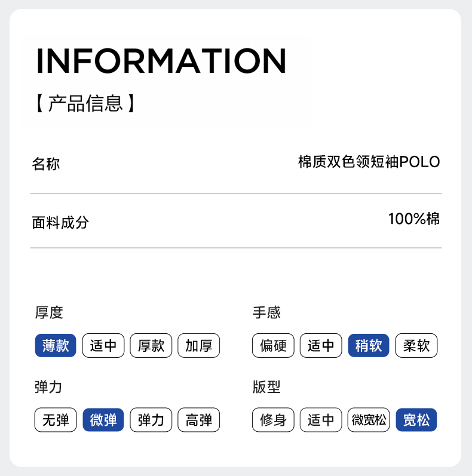Click the product name 棉质双色领短袖POLO

point(369,162)
